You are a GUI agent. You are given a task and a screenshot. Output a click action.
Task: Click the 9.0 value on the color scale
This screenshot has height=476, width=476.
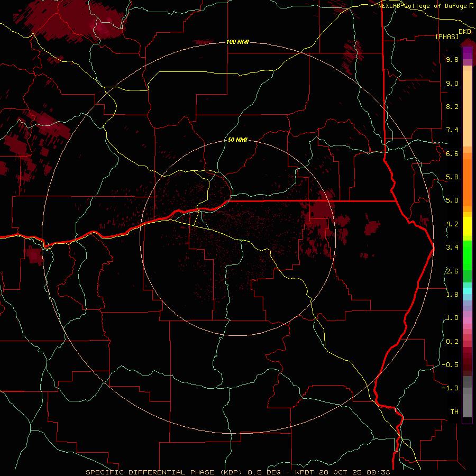coord(452,83)
